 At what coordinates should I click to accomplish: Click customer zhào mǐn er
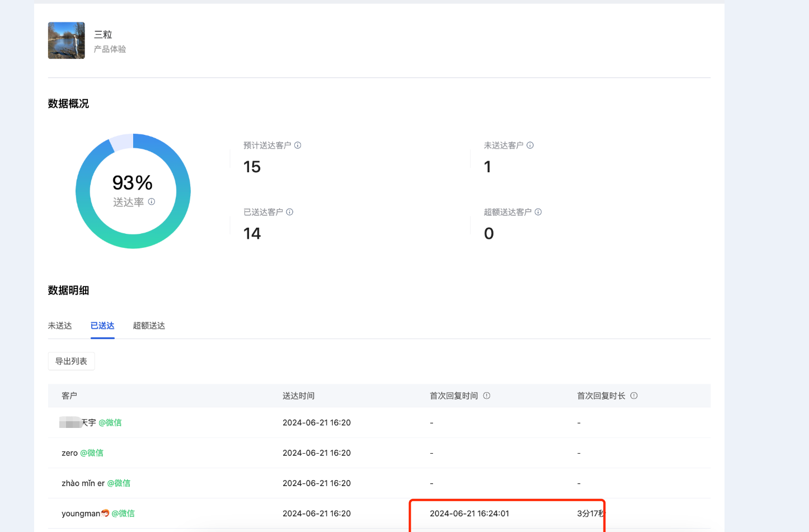point(83,483)
